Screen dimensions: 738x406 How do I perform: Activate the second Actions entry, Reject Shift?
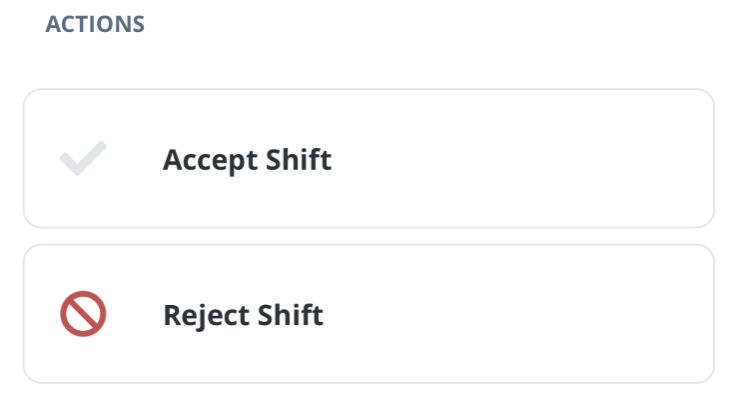(369, 314)
